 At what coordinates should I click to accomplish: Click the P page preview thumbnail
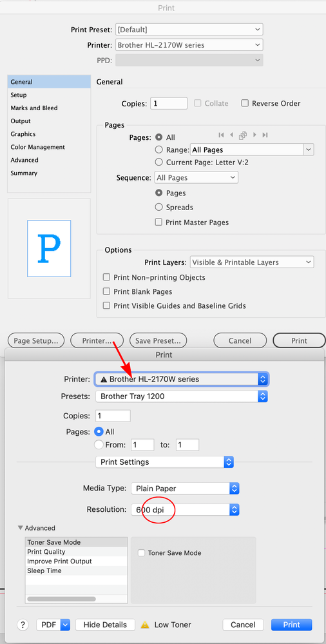click(x=49, y=248)
